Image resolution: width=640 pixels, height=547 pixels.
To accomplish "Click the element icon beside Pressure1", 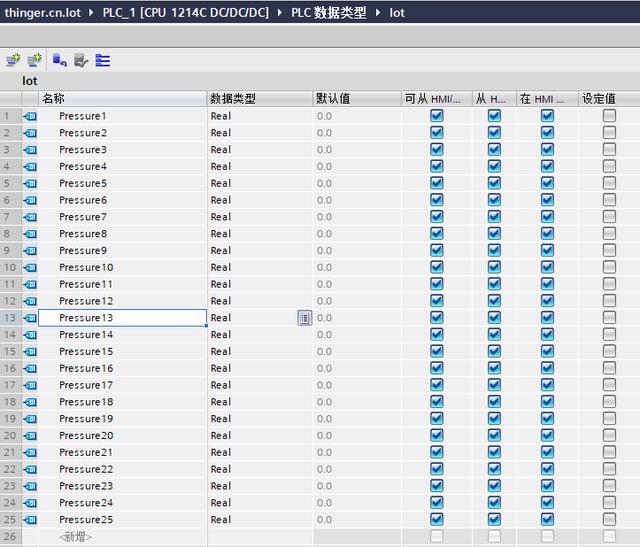I will (x=30, y=116).
